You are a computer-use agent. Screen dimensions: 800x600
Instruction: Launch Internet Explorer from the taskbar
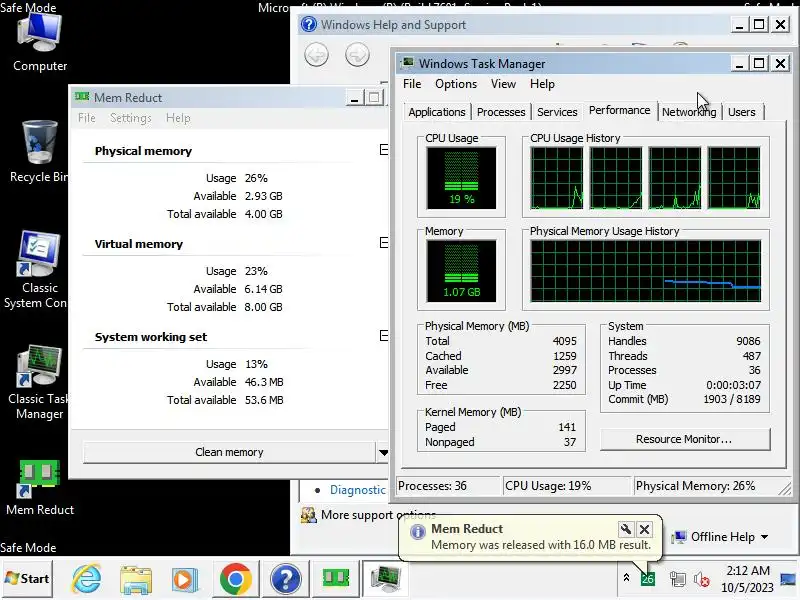87,580
